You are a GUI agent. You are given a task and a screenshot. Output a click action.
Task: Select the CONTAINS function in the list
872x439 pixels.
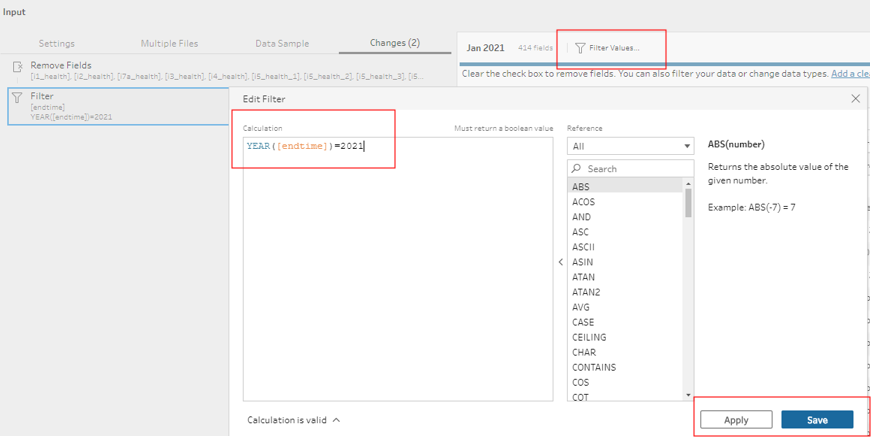click(x=594, y=367)
